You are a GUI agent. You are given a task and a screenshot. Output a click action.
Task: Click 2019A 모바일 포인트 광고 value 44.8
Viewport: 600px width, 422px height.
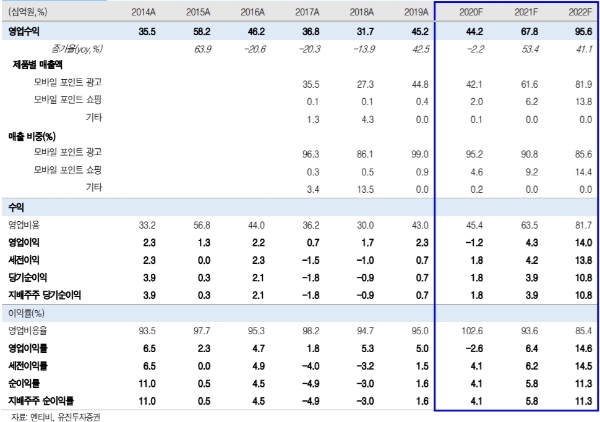[x=420, y=84]
